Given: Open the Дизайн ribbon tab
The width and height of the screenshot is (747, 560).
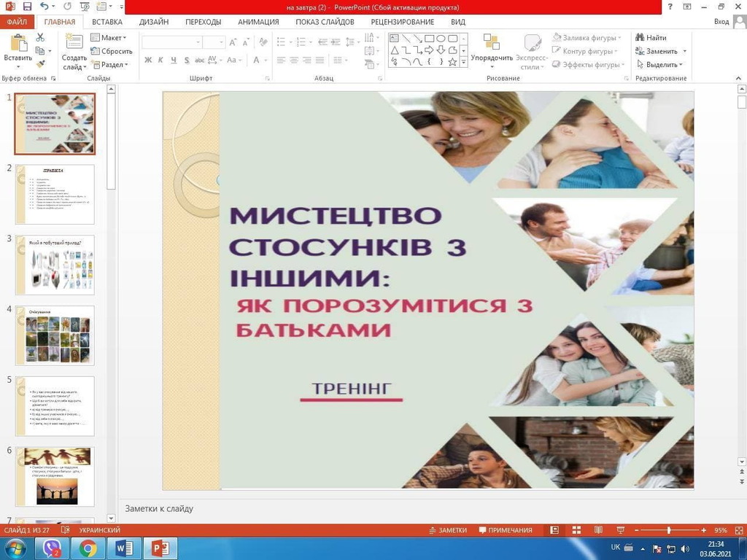Looking at the screenshot, I should (154, 22).
